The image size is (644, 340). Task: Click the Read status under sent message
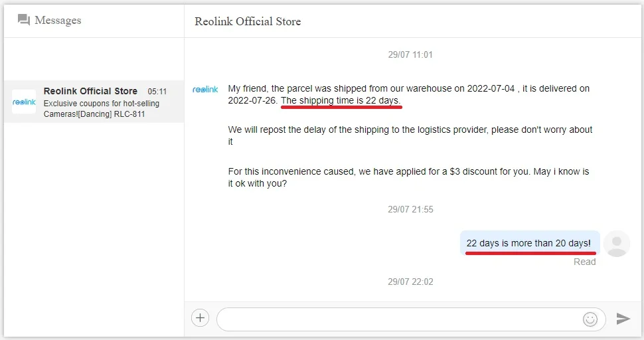[584, 262]
